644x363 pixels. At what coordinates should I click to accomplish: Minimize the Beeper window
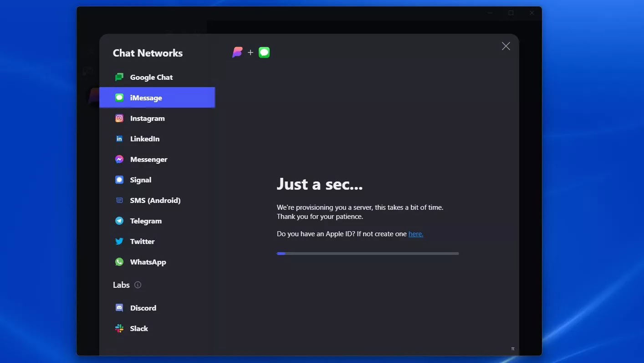pos(490,13)
